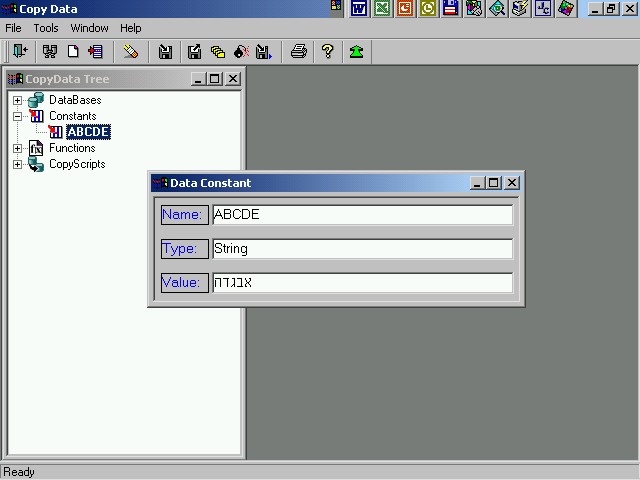Open the File menu
Viewport: 640px width, 480px height.
[13, 28]
